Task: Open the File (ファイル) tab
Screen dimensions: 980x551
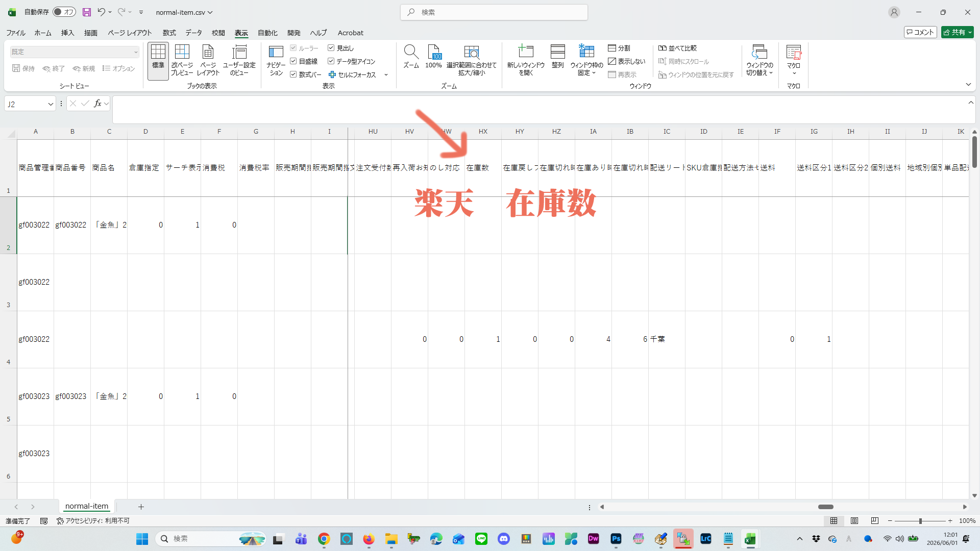Action: [x=16, y=33]
